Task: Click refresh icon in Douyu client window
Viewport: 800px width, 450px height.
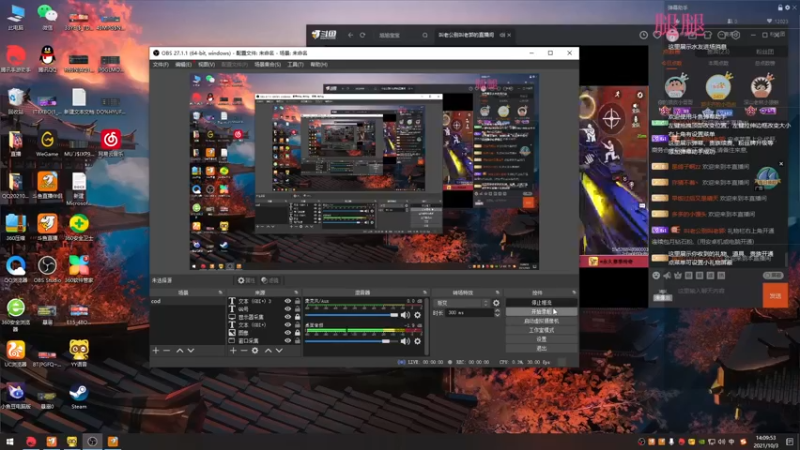Action: coord(363,35)
